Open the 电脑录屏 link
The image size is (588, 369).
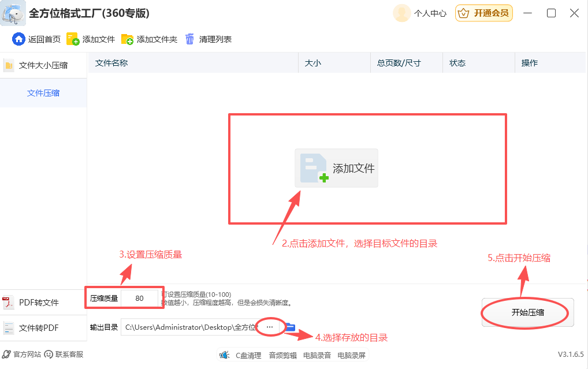[x=351, y=356]
